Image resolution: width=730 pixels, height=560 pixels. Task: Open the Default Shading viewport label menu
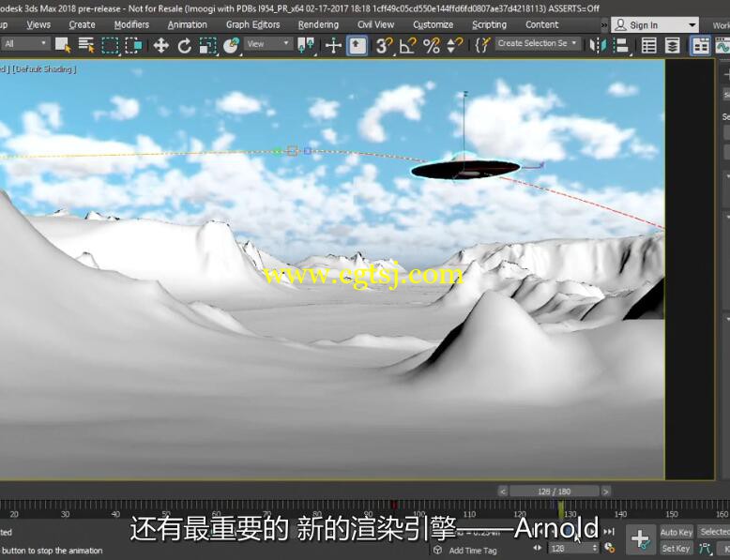[45, 69]
